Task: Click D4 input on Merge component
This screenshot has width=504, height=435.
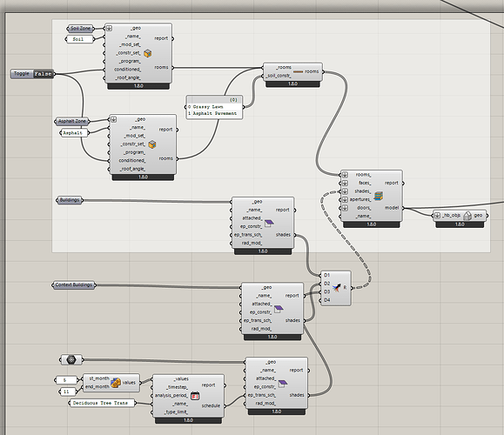Action: click(327, 300)
